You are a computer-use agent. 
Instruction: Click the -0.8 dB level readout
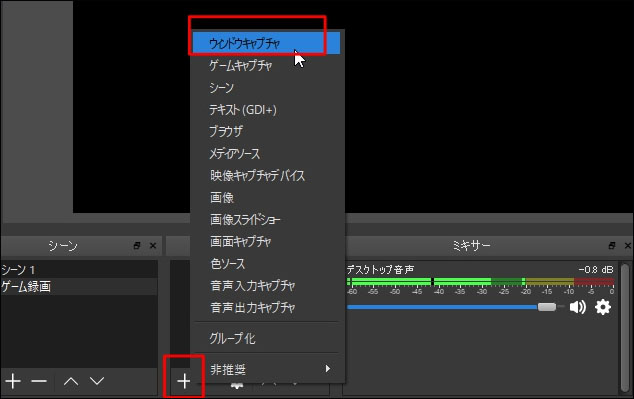tap(596, 270)
